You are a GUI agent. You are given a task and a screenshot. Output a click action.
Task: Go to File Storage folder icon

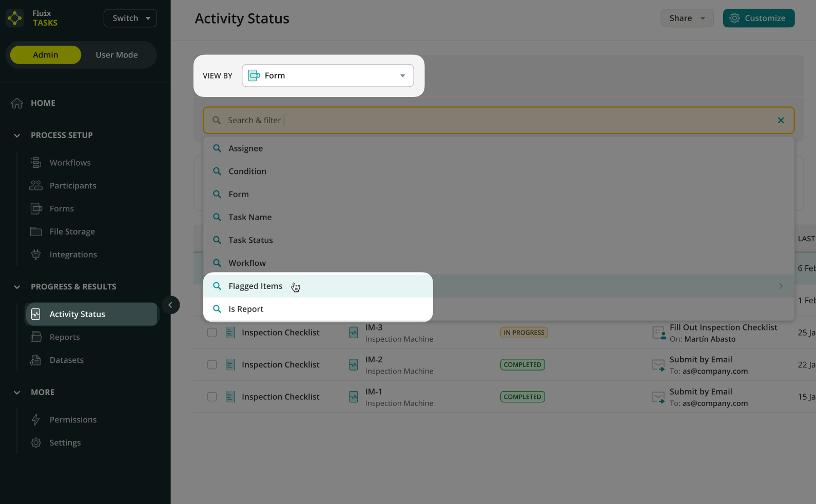click(36, 231)
